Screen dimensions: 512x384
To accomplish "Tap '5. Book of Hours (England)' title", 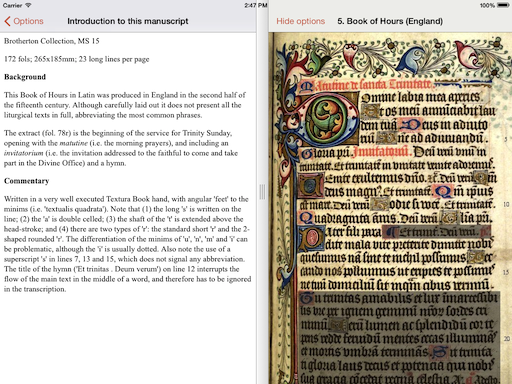I will coord(390,21).
